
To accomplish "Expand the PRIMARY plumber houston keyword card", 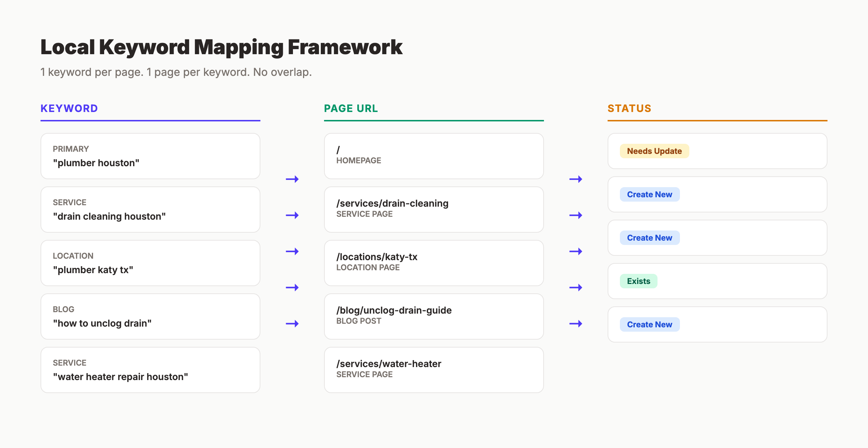I will coord(150,156).
